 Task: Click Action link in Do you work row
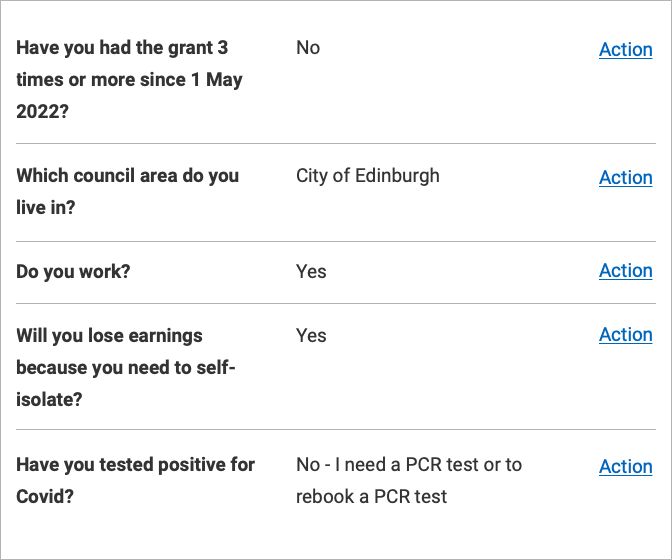click(x=626, y=271)
